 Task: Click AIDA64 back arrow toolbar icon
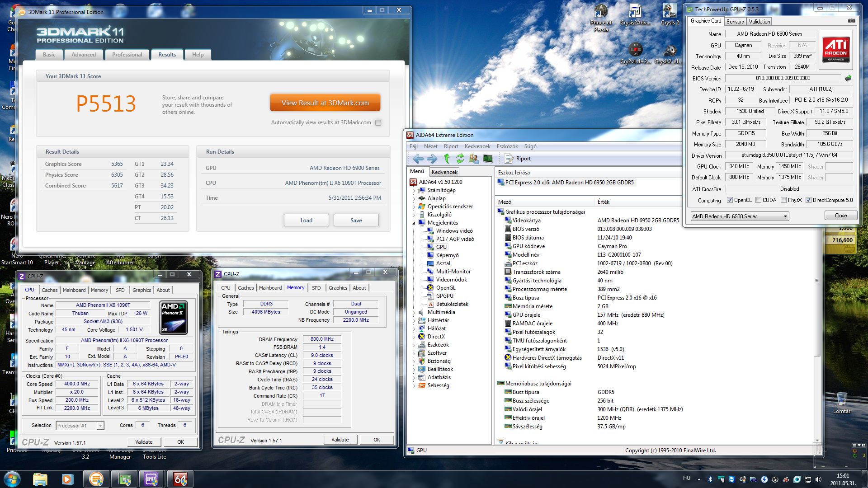418,159
